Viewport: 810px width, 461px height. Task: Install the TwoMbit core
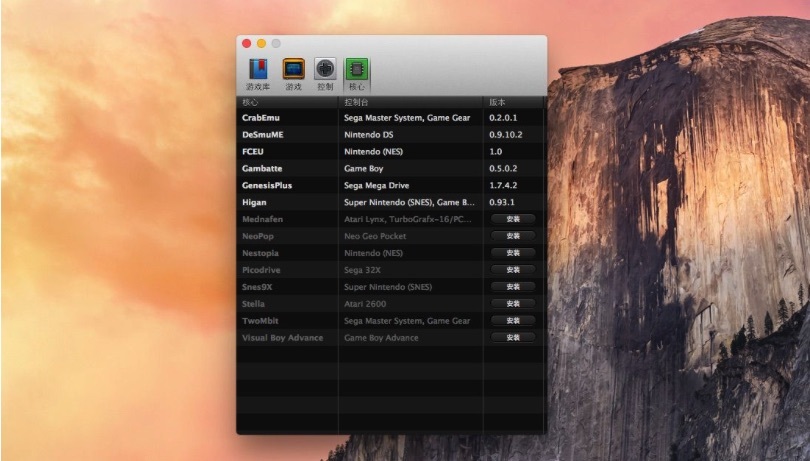[513, 321]
